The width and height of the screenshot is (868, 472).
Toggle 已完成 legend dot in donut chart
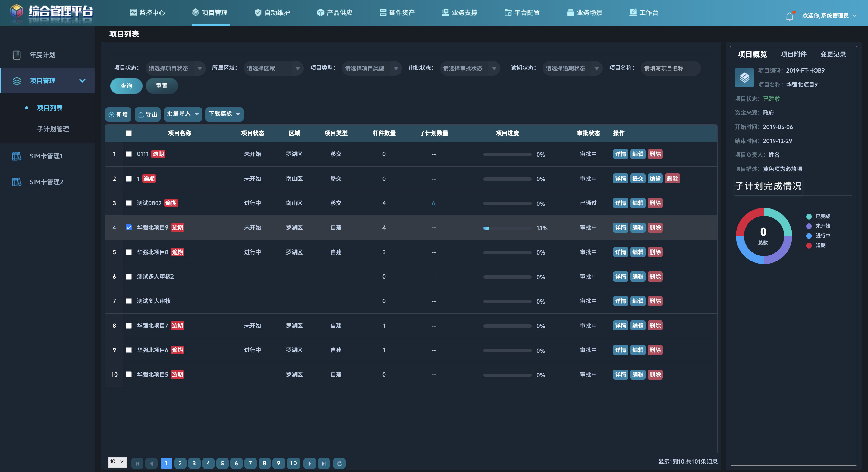pyautogui.click(x=809, y=217)
